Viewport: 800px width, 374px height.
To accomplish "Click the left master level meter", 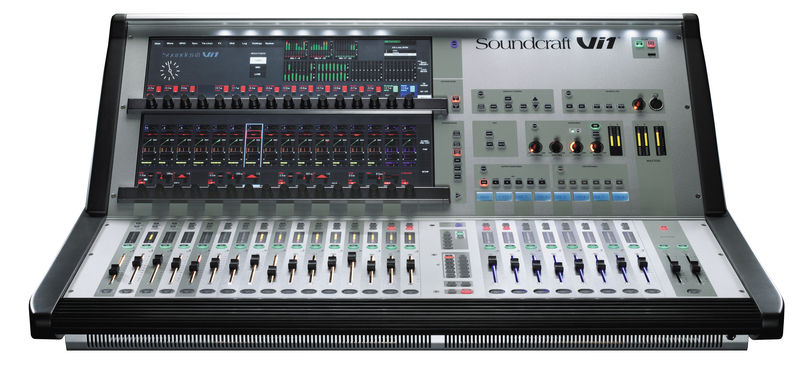I will [x=642, y=140].
